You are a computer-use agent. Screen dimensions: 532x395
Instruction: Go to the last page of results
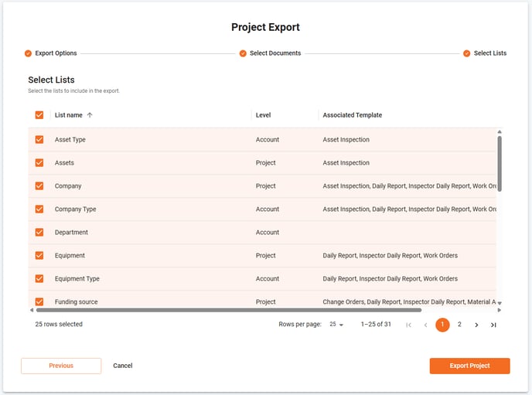493,325
